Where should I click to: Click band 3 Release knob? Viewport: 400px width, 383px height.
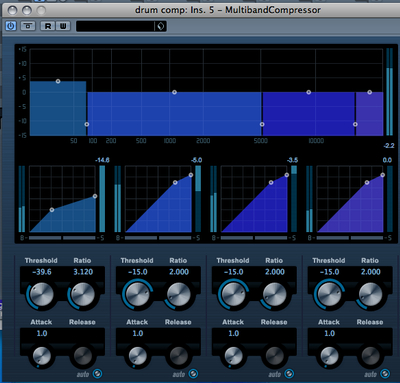click(274, 356)
